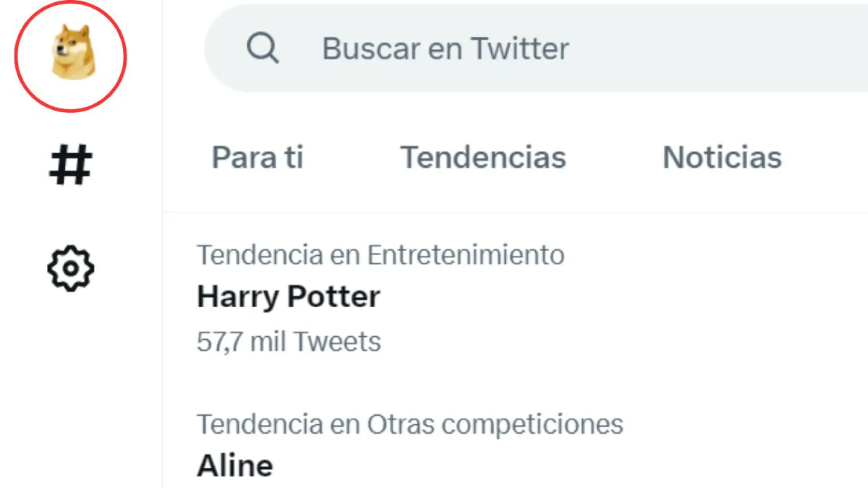
Task: Click 'Tendencia en Otras competiciones' label
Action: click(x=410, y=424)
